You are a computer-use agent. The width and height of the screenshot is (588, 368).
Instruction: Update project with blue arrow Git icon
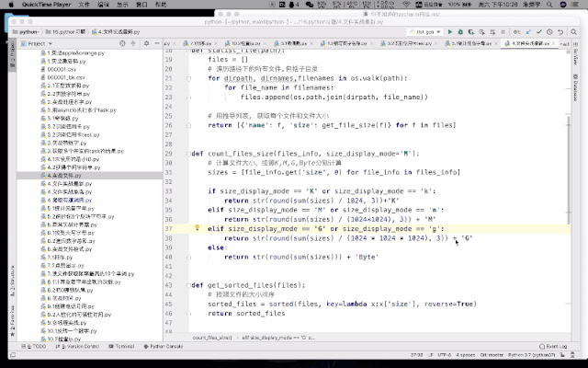tap(528, 32)
